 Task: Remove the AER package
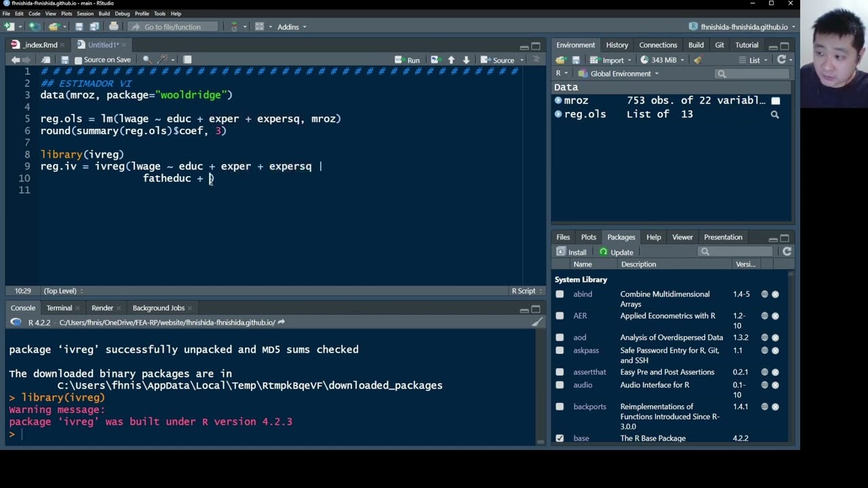775,316
